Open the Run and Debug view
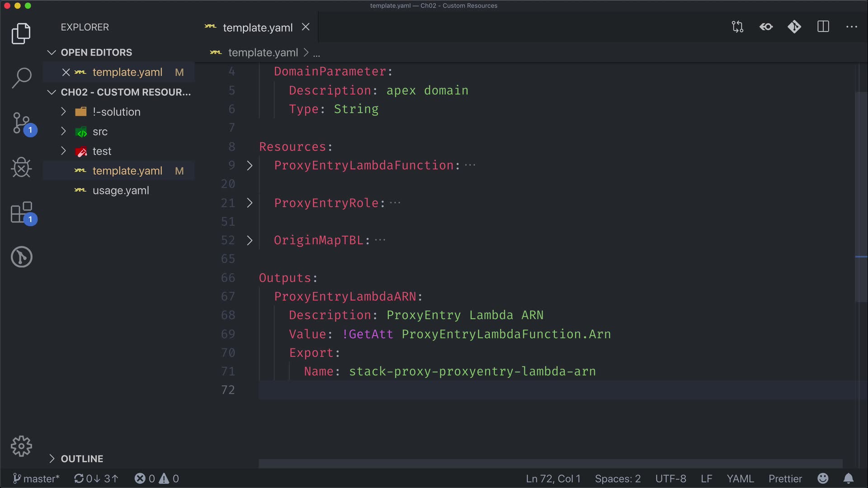The image size is (868, 488). [x=21, y=168]
